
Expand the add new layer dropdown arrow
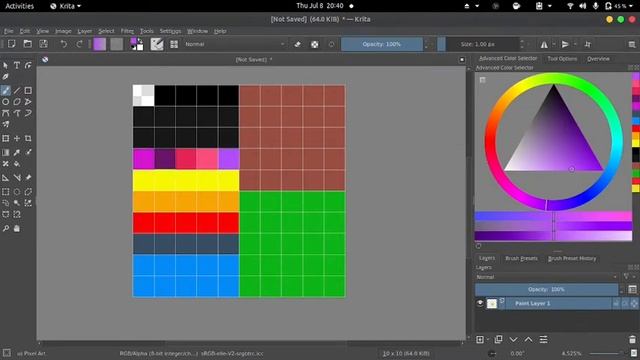[488, 340]
